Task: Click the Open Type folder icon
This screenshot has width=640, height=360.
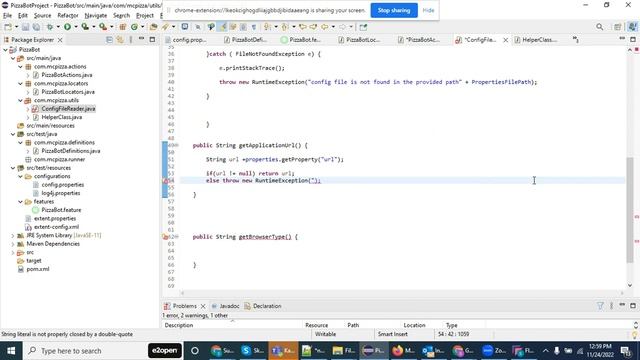Action: 153,27
